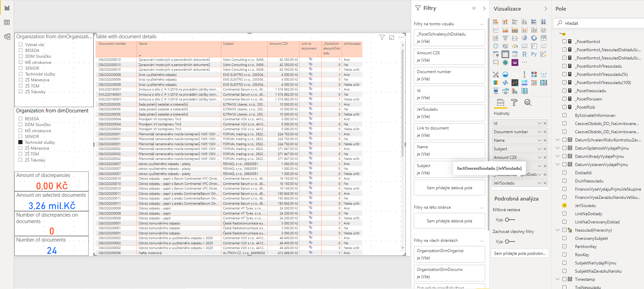Image resolution: width=644 pixels, height=289 pixels.
Task: Insert a Python (Py) visual
Action: pyautogui.click(x=534, y=54)
